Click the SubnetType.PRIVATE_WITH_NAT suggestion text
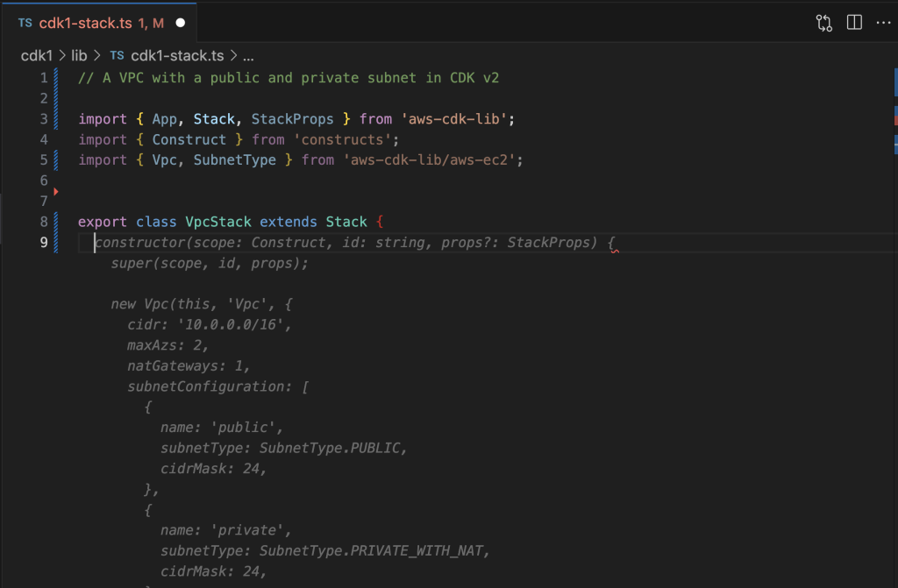Screen dimensions: 898x588 click(374, 551)
